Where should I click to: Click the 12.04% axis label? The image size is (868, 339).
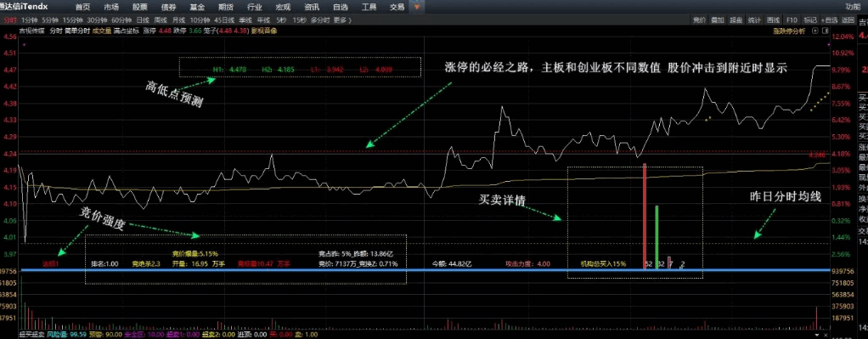pyautogui.click(x=843, y=37)
